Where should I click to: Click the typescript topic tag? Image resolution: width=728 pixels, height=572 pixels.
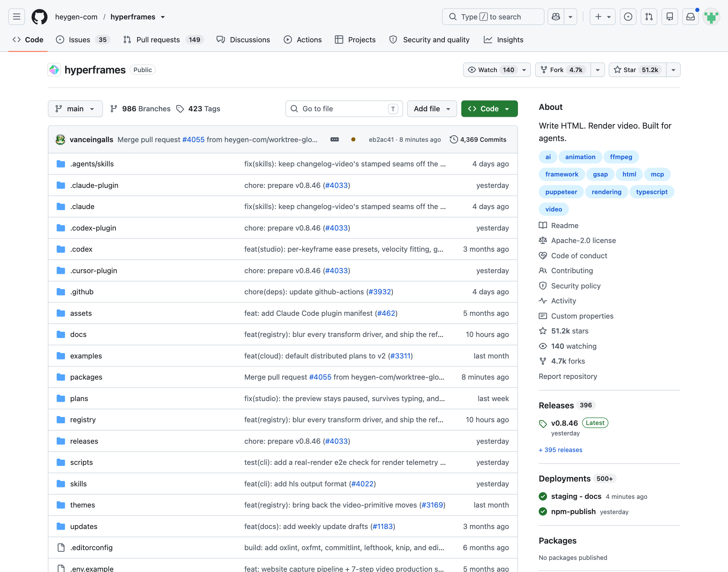pyautogui.click(x=652, y=192)
